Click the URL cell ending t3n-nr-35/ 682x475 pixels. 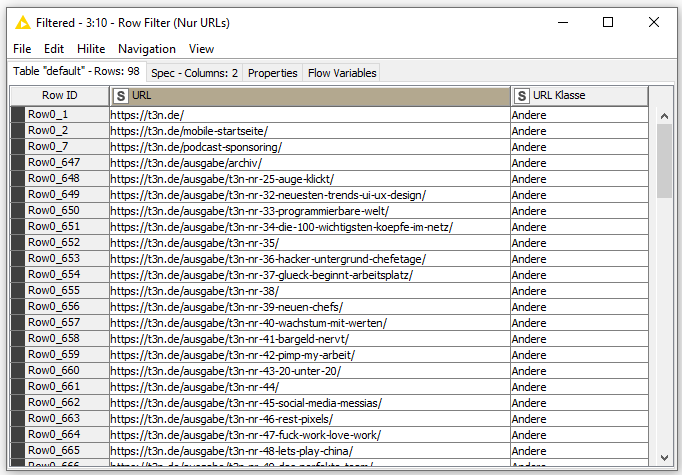point(310,243)
